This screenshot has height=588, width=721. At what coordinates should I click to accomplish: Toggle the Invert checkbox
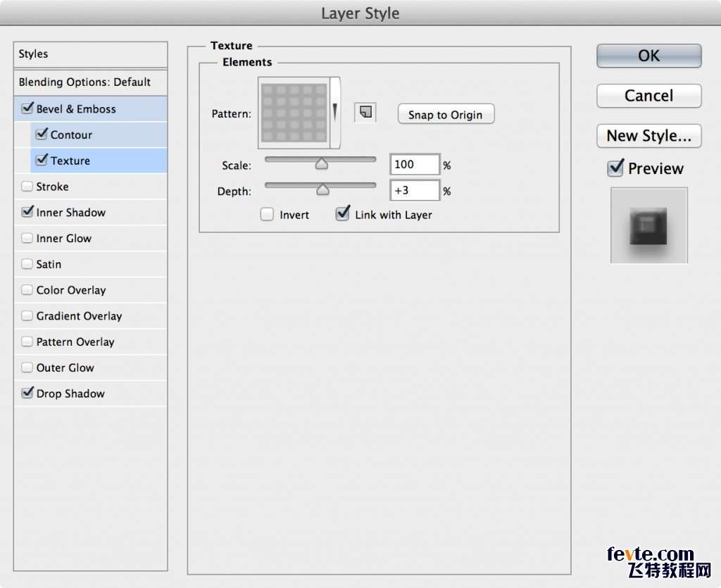tap(267, 215)
